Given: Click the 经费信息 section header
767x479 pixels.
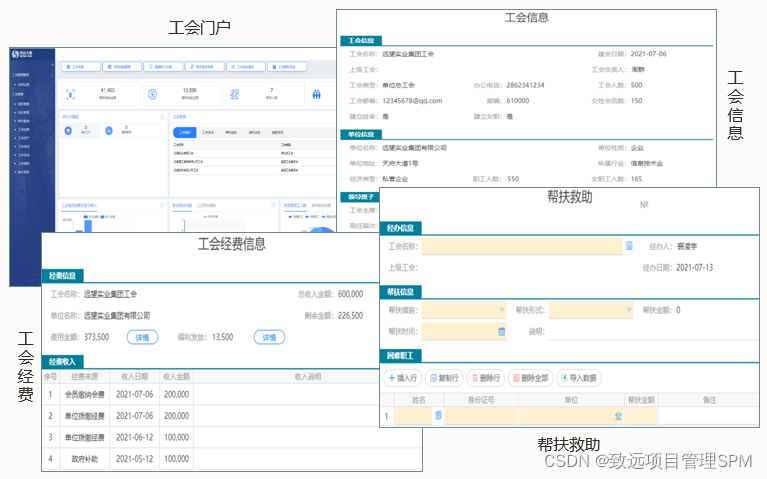Looking at the screenshot, I should (63, 276).
